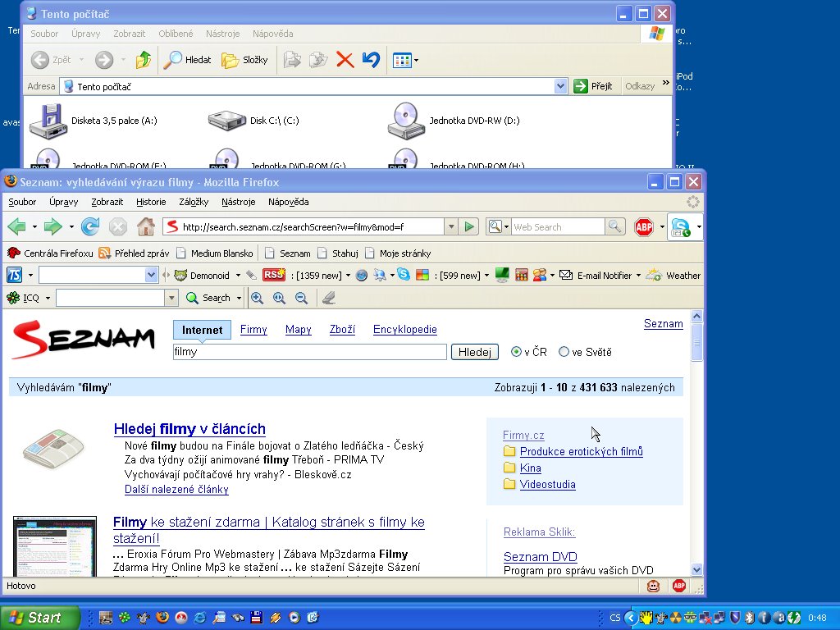Click the Firefox icon in the taskbar quick launch
This screenshot has height=630, width=840.
pyautogui.click(x=162, y=617)
